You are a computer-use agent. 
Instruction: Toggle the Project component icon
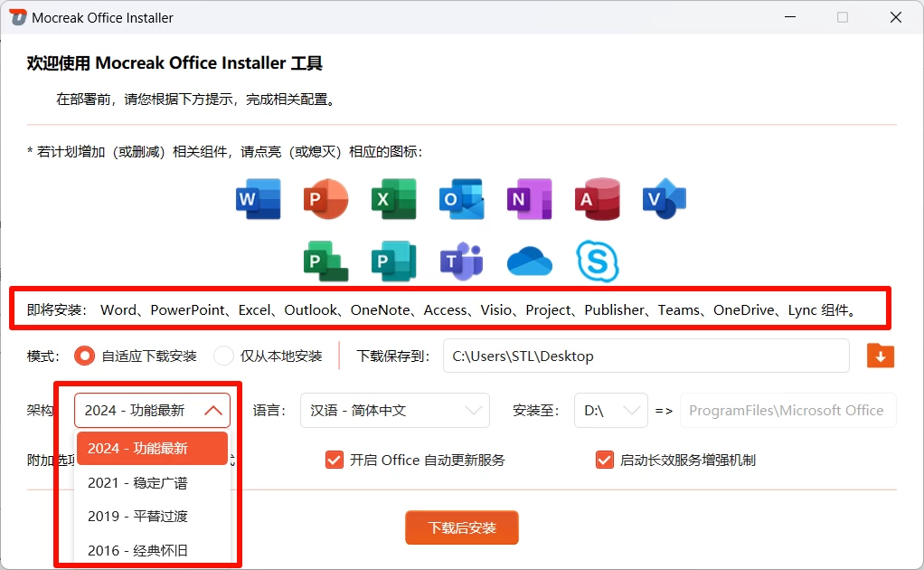pos(325,261)
